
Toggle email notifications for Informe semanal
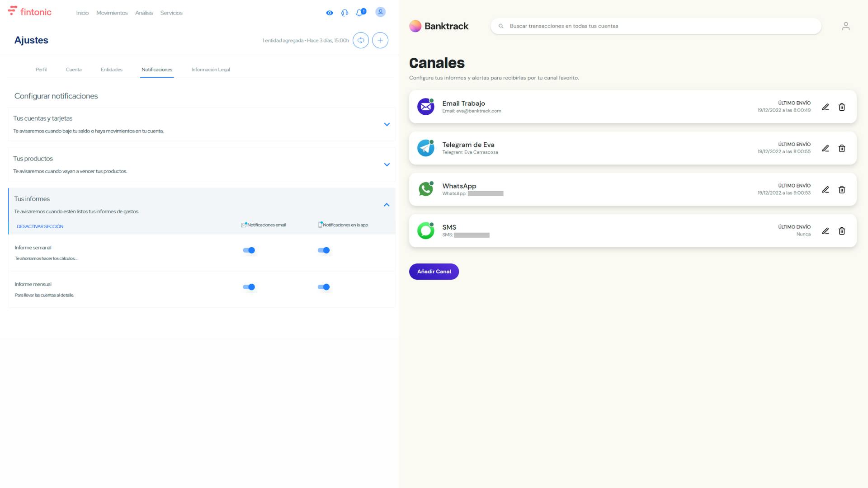coord(249,250)
